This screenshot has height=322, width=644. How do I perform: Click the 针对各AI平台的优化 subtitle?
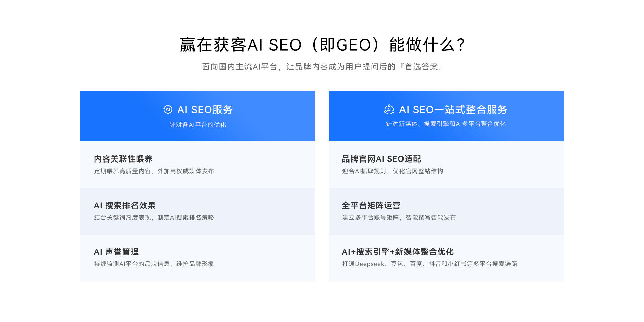tap(198, 125)
